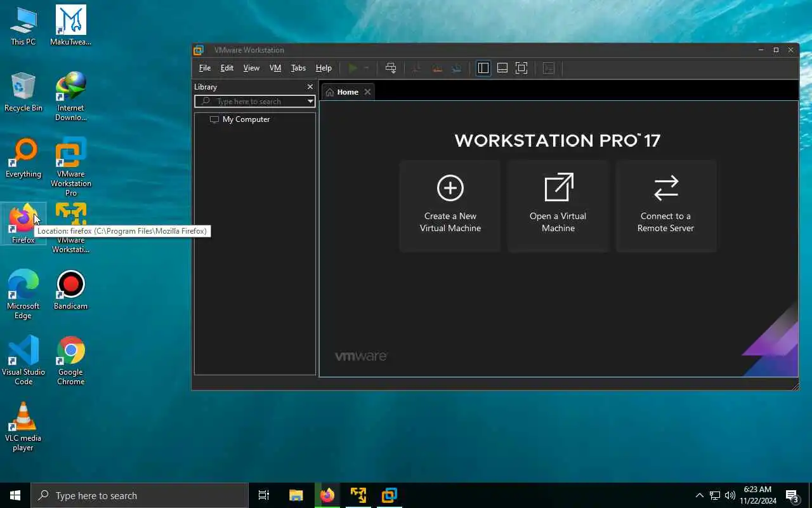The width and height of the screenshot is (812, 508).
Task: Open the VM menu
Action: [275, 68]
